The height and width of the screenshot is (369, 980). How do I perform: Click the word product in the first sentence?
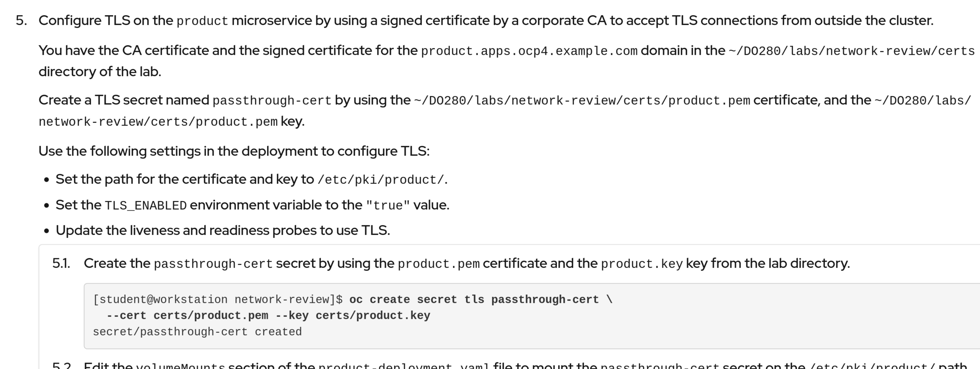pyautogui.click(x=202, y=21)
